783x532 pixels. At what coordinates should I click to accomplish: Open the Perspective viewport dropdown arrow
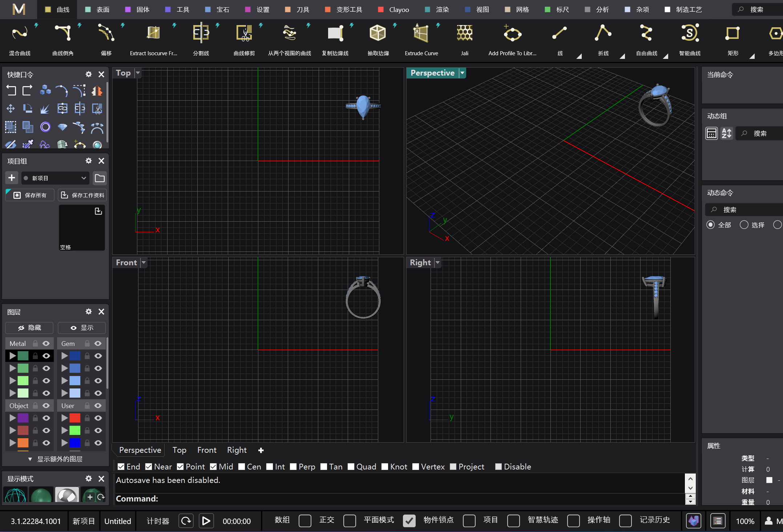click(462, 73)
